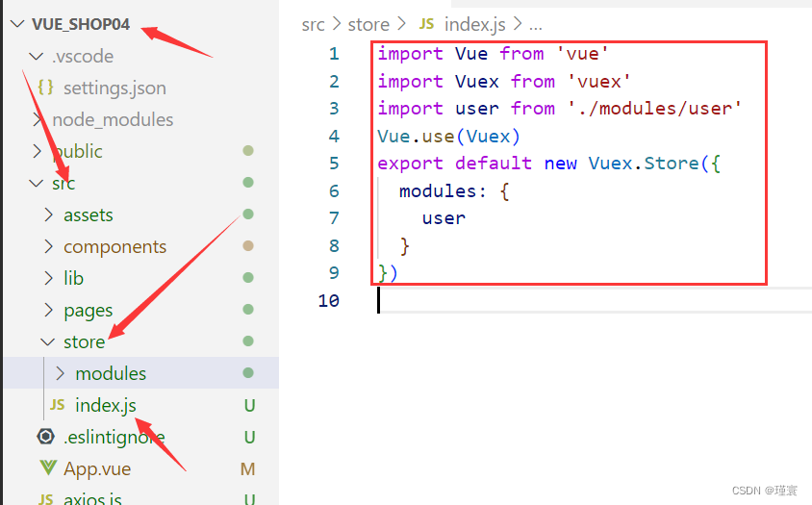Click the green status dot beside pages
The height and width of the screenshot is (505, 812).
click(x=248, y=309)
